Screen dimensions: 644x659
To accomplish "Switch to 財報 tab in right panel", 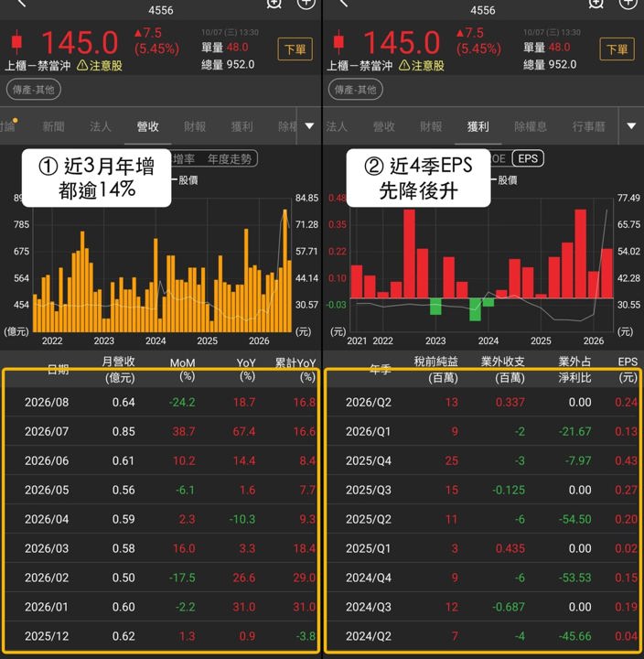I will pyautogui.click(x=431, y=126).
